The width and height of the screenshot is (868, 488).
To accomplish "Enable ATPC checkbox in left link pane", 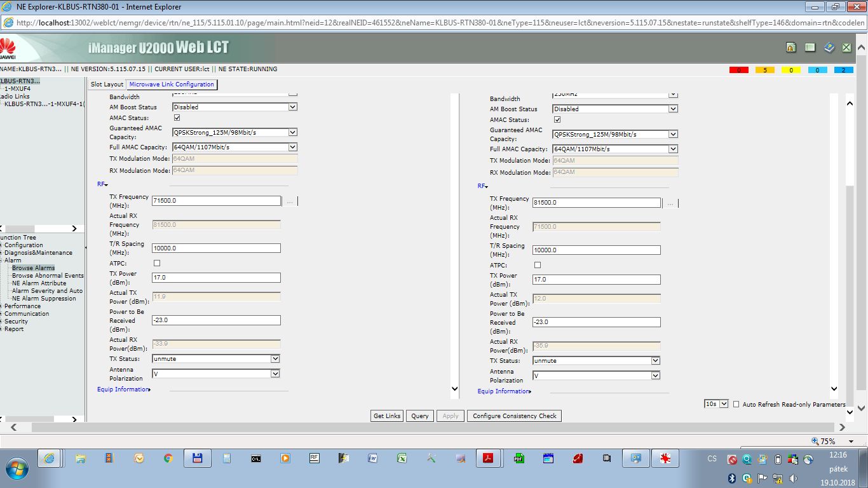I will tap(157, 263).
